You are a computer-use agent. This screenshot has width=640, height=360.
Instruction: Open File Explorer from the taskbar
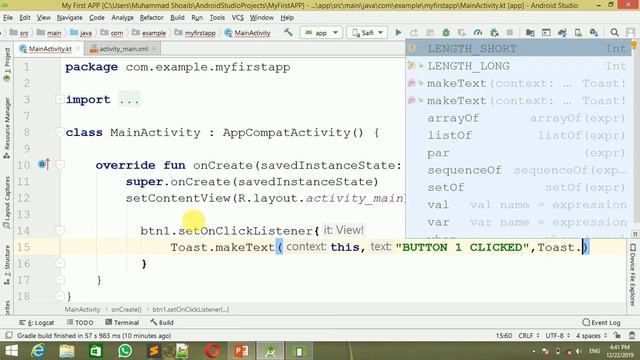[x=67, y=351]
